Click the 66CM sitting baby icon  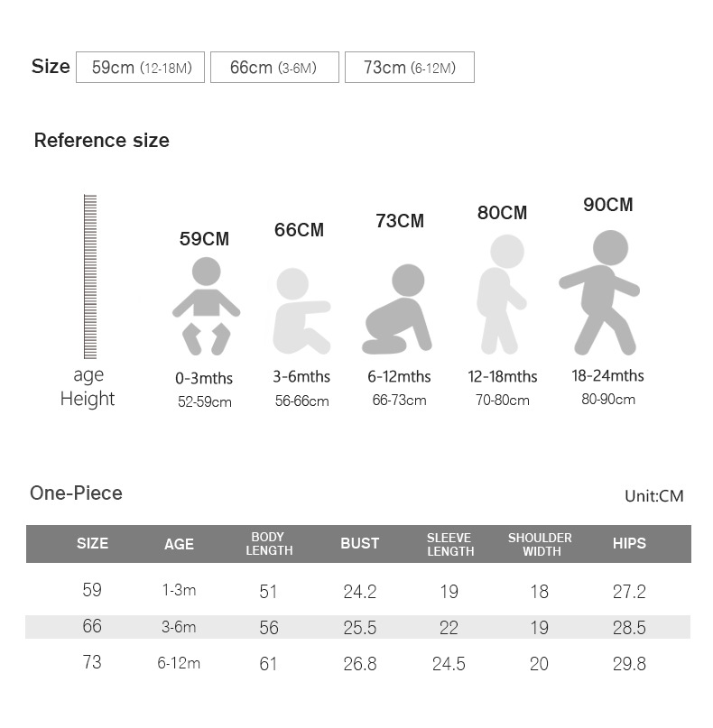tap(301, 310)
